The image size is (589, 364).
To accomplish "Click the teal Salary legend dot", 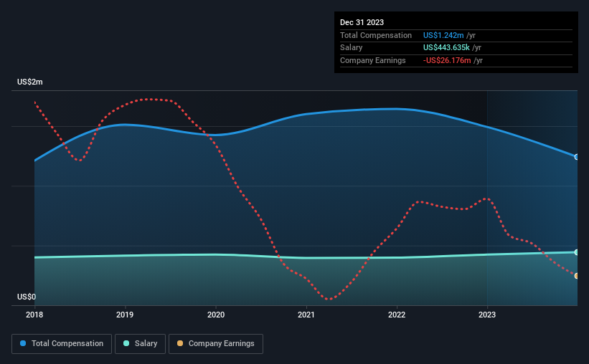I will pyautogui.click(x=126, y=343).
